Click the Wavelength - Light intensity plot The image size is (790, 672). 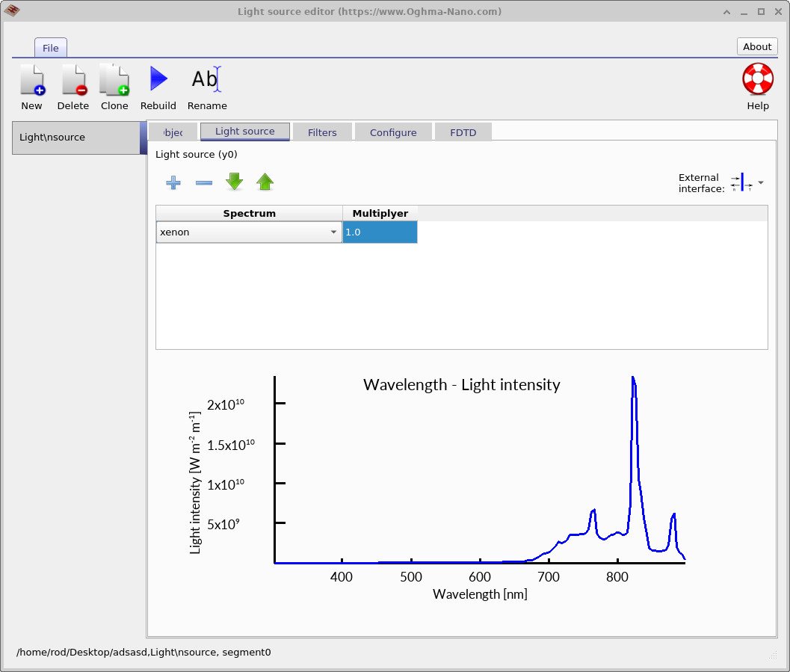pos(461,489)
